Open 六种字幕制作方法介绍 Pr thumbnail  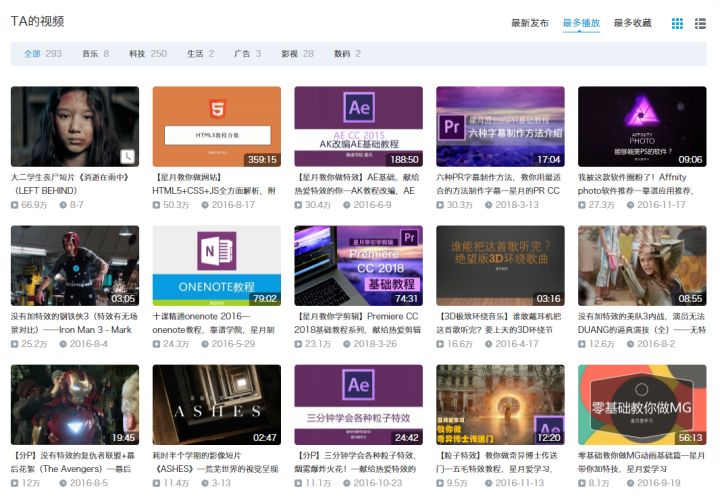(x=501, y=126)
